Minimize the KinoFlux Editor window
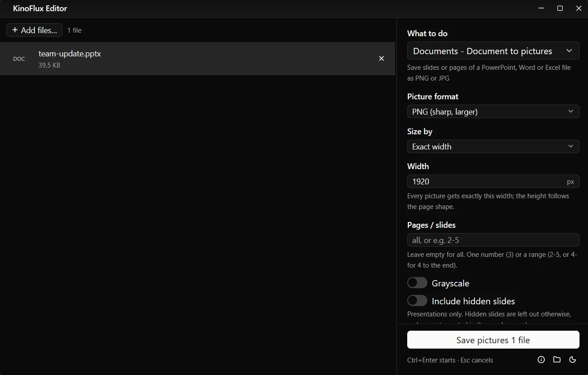 click(x=541, y=9)
